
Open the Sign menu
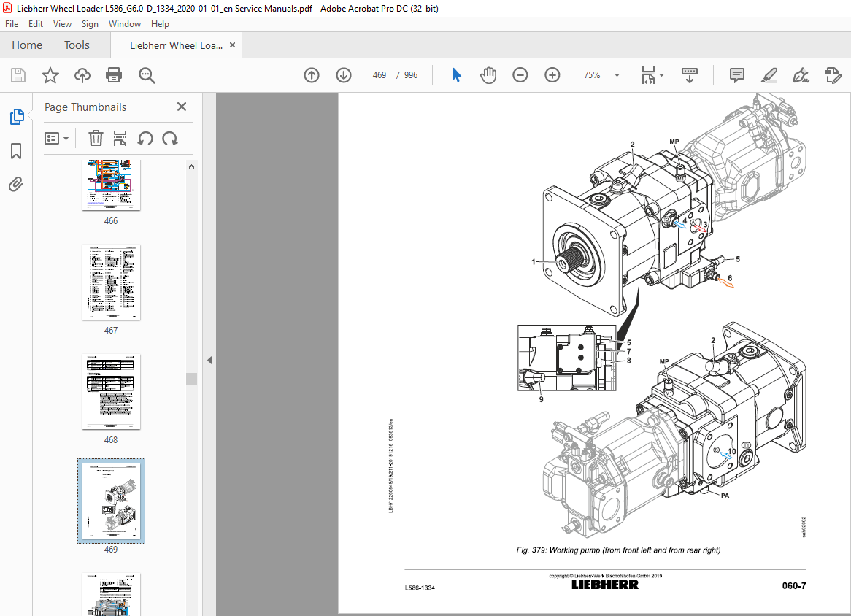tap(90, 24)
